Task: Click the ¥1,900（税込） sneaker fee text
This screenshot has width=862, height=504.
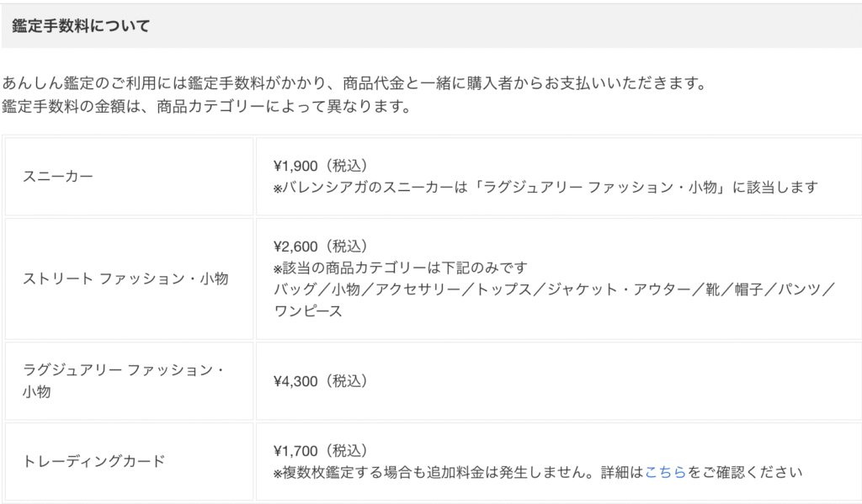Action: pyautogui.click(x=321, y=166)
